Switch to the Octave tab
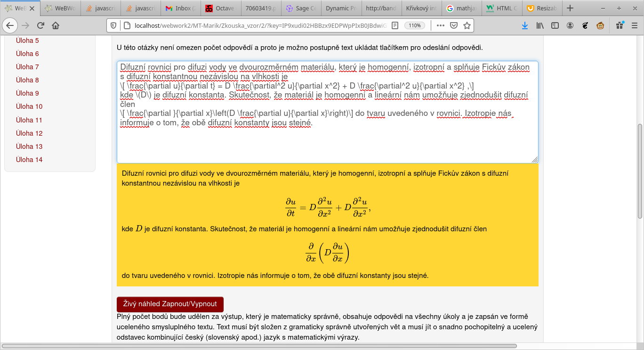This screenshot has width=644, height=350. [x=220, y=8]
